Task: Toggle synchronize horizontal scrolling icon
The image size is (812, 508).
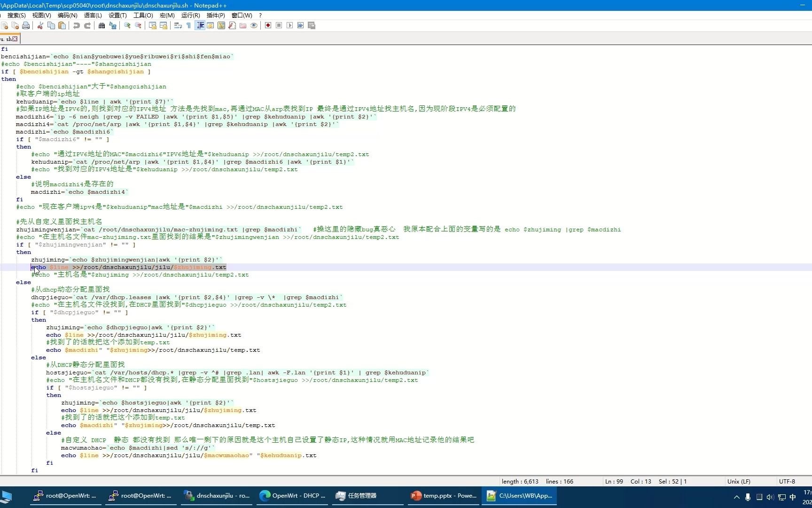Action: pyautogui.click(x=164, y=25)
